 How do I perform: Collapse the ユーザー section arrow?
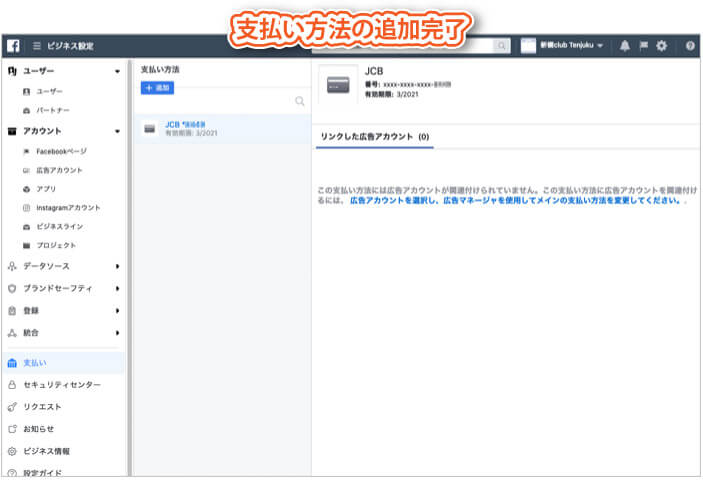pos(117,71)
